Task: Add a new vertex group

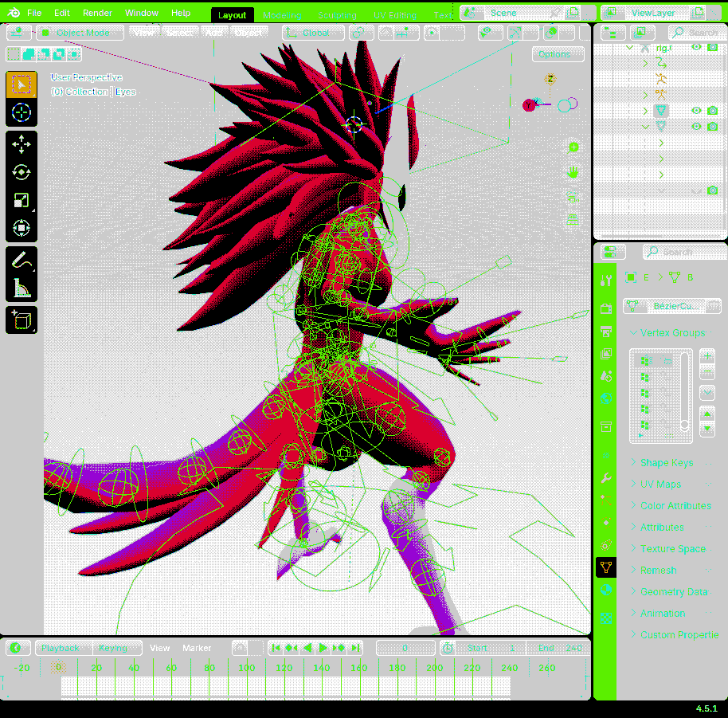Action: 707,357
